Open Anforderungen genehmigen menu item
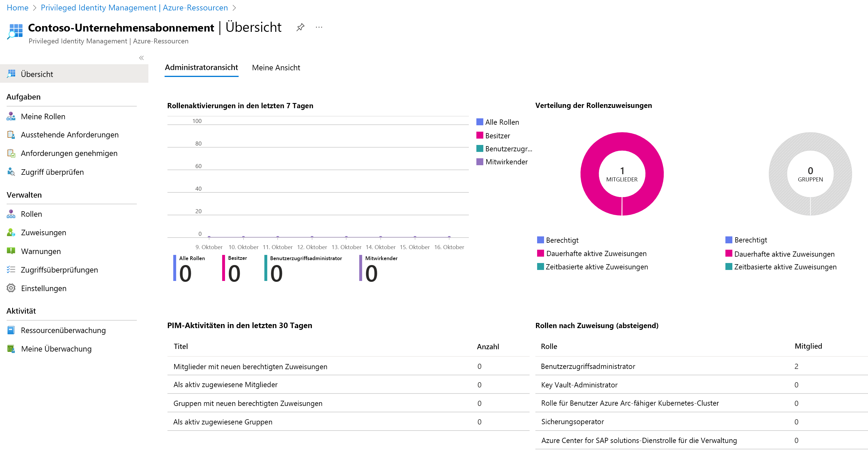This screenshot has height=456, width=868. pyautogui.click(x=69, y=153)
